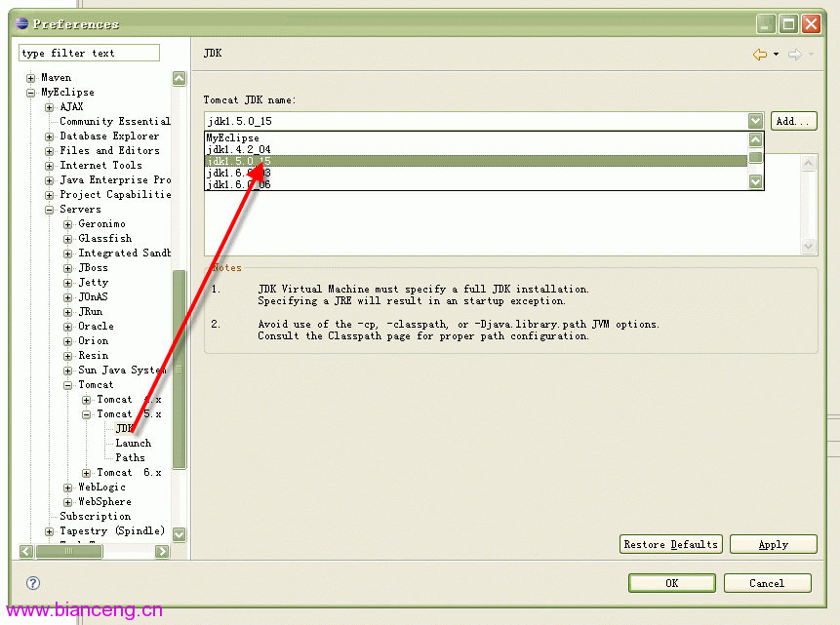Select Community Essentials tree item

115,122
